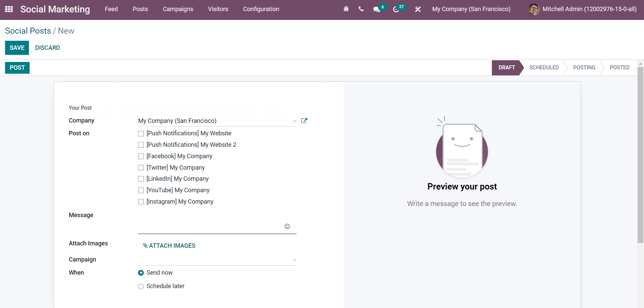
Task: Check the [Facebook] My Company option
Action: (x=141, y=156)
